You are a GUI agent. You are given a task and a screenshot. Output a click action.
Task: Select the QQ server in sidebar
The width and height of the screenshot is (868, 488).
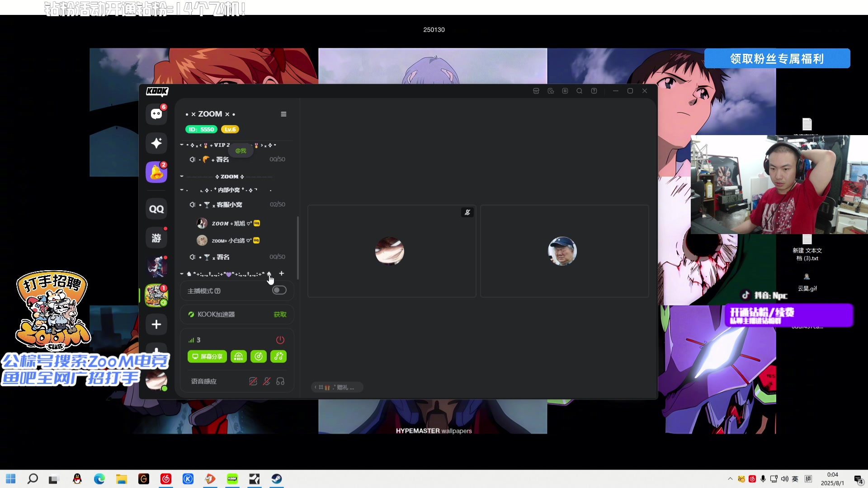[x=156, y=209]
